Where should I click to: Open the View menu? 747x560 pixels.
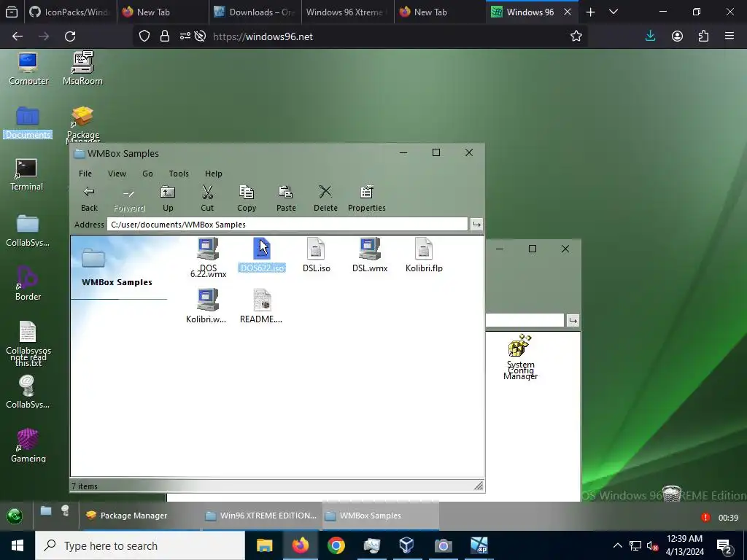(x=117, y=174)
